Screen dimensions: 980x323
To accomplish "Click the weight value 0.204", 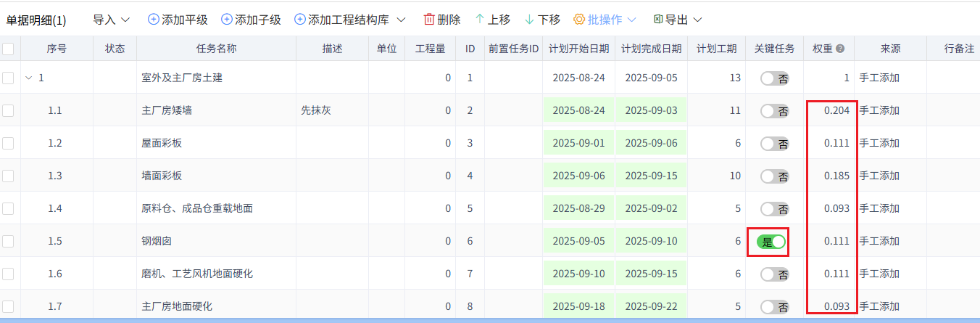I will pyautogui.click(x=836, y=110).
